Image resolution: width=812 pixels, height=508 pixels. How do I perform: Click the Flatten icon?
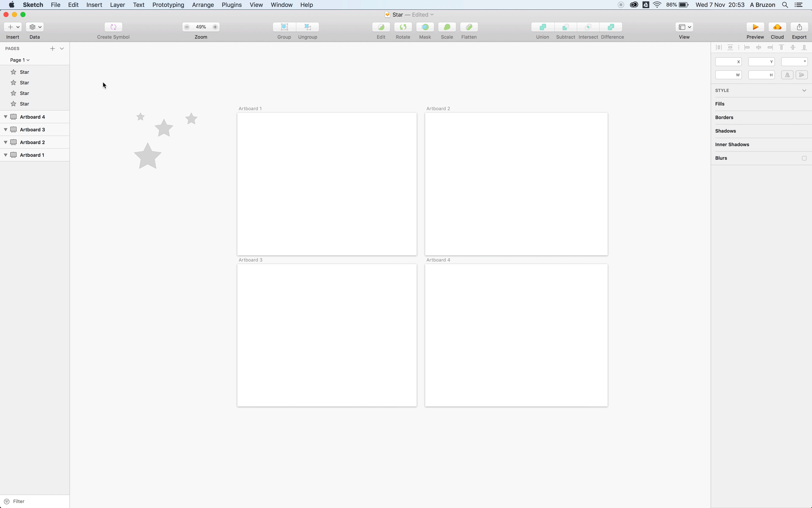pyautogui.click(x=469, y=27)
